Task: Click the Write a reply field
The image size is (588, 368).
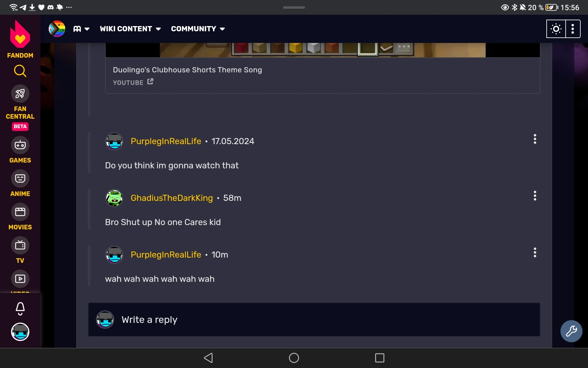Action: click(314, 320)
